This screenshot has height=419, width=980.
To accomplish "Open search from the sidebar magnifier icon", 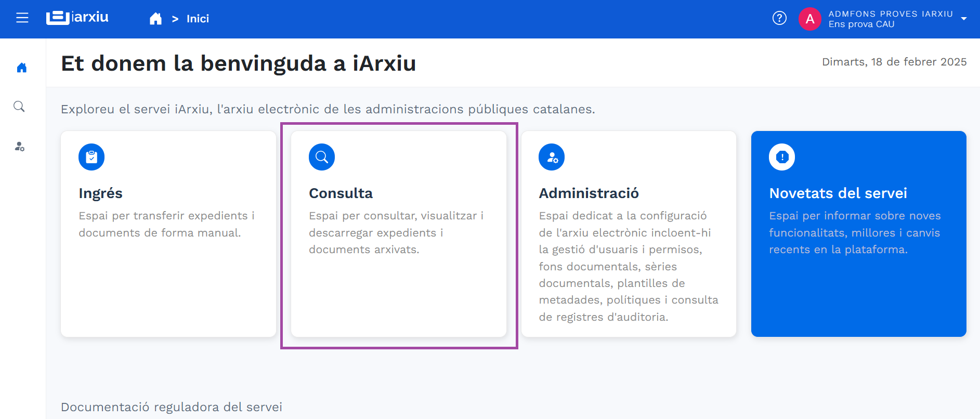I will (19, 107).
